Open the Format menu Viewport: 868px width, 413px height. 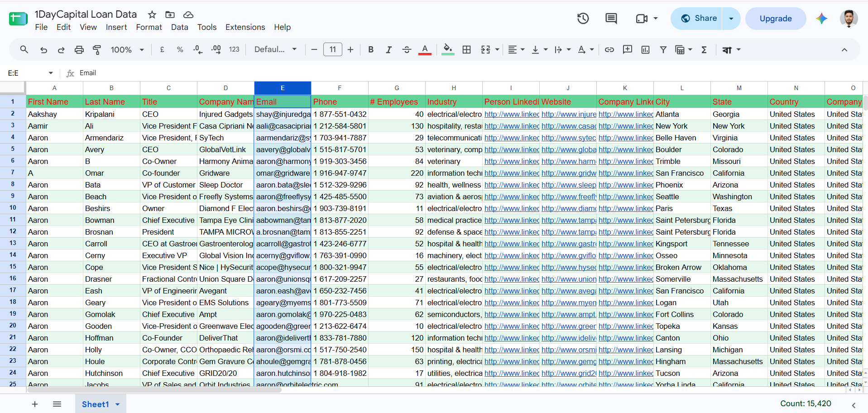149,27
